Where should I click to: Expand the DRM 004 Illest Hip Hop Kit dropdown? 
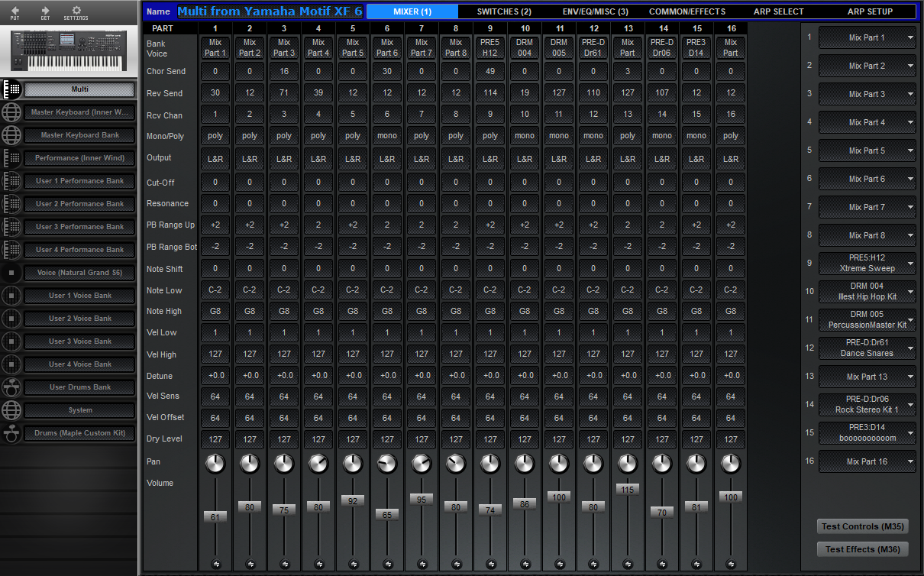click(x=867, y=291)
